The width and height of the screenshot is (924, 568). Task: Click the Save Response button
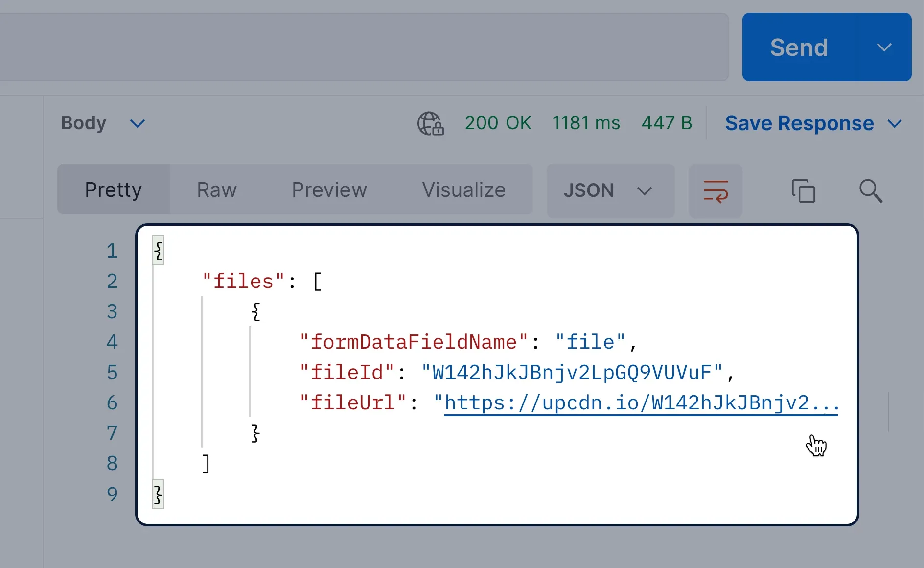(799, 123)
